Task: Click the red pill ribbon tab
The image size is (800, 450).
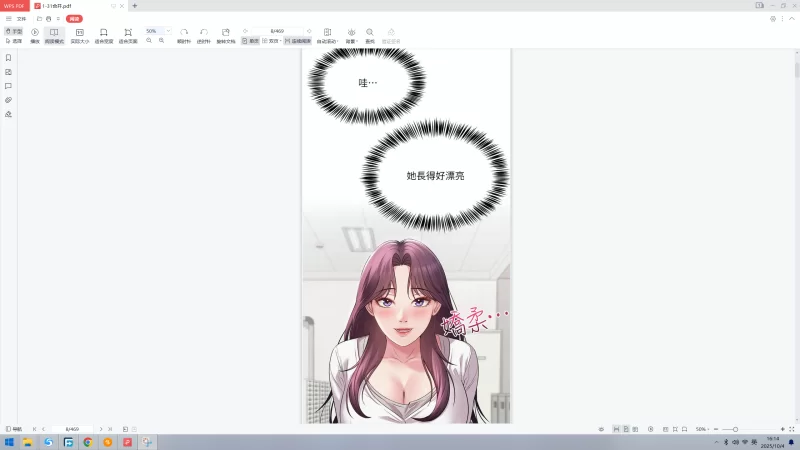Action: tap(74, 19)
